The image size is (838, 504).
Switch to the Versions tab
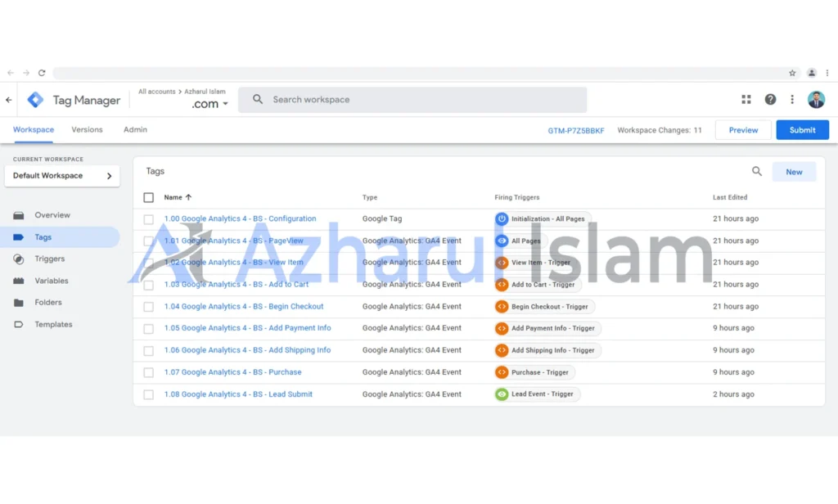coord(87,130)
